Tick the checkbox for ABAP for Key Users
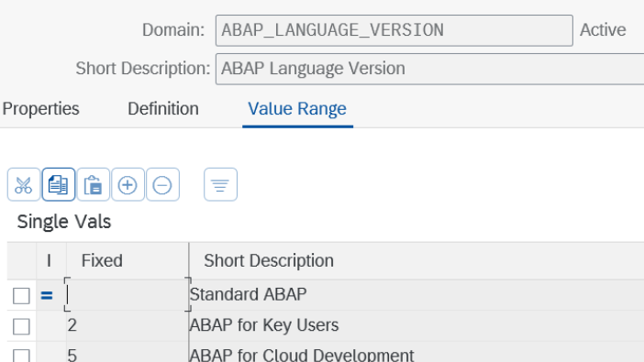 [21, 326]
